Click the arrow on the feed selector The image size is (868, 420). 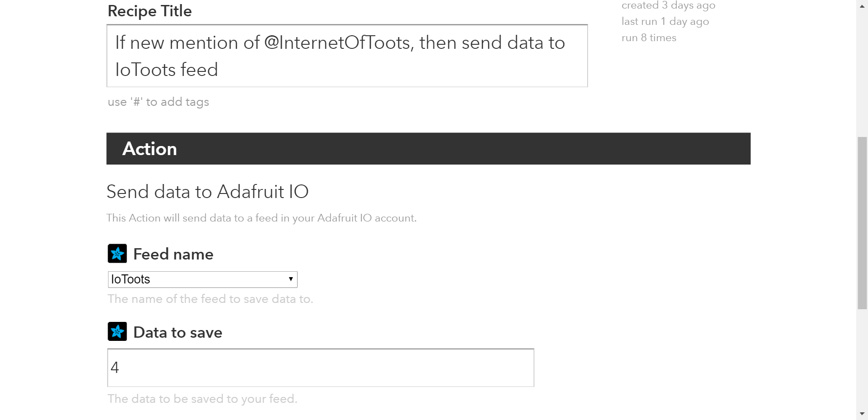(291, 279)
